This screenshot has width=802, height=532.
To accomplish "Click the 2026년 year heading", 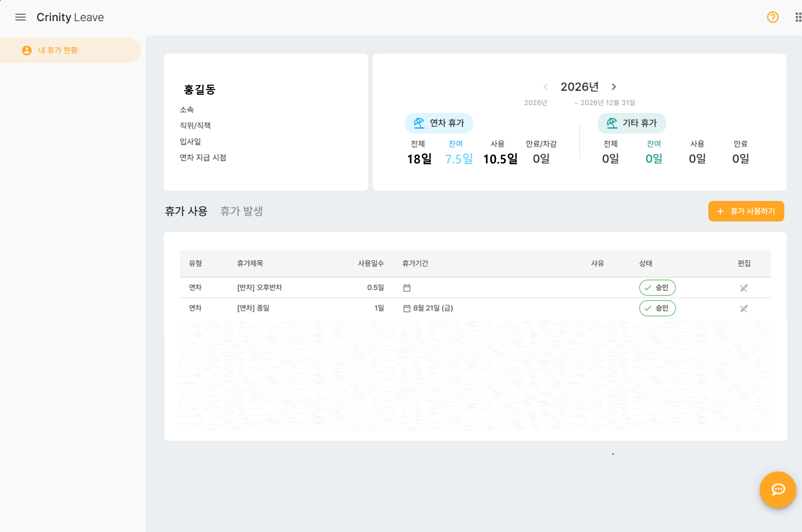I will tap(580, 87).
